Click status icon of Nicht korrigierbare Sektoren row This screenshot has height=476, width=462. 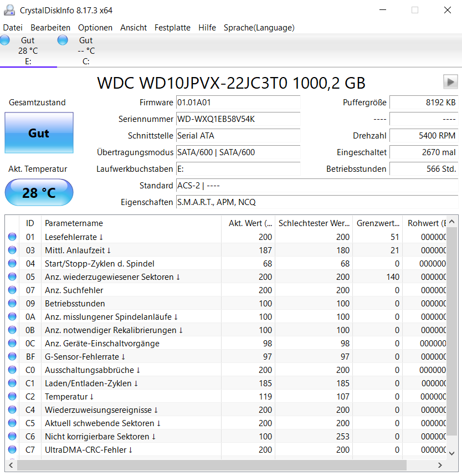(x=12, y=437)
